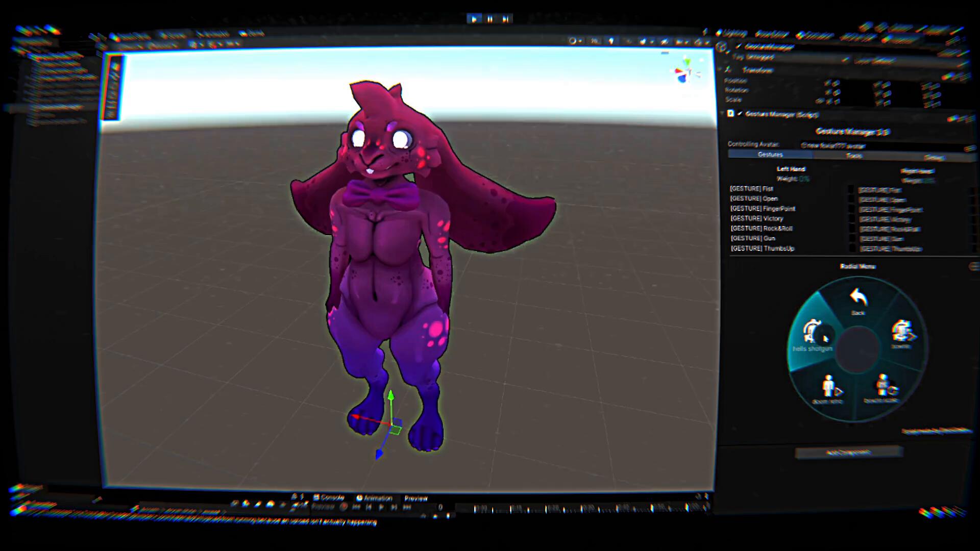Click the Pause button in top toolbar

pos(490,19)
